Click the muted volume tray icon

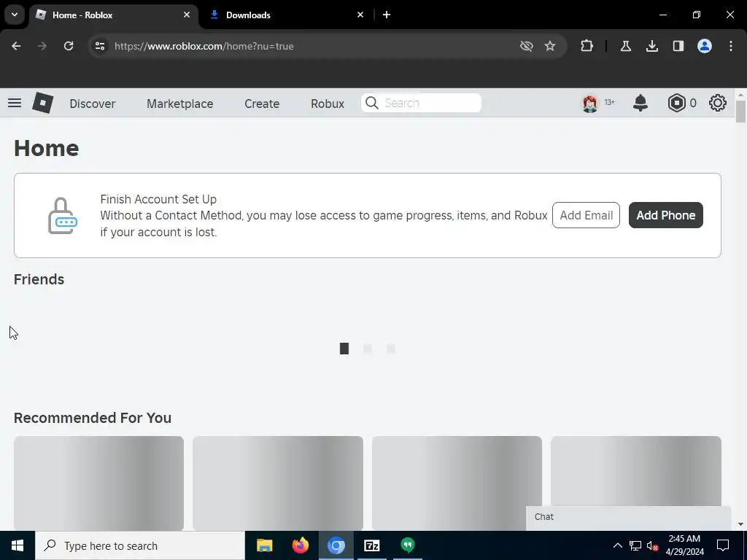point(652,545)
